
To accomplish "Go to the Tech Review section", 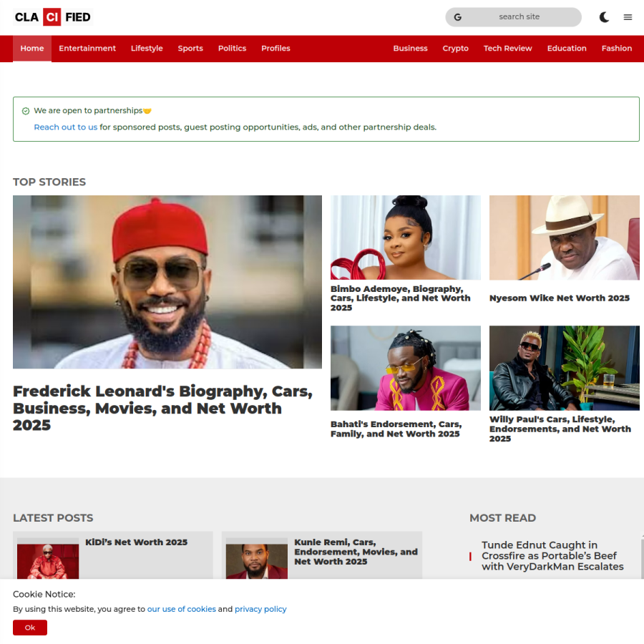I will tap(507, 49).
